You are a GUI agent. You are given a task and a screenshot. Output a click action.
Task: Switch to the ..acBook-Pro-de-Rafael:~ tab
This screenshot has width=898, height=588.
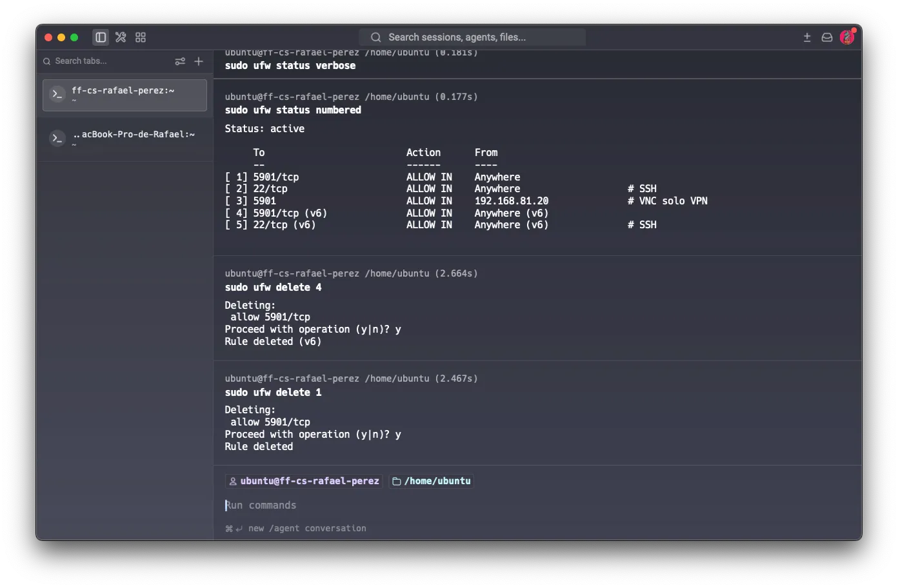tap(125, 139)
